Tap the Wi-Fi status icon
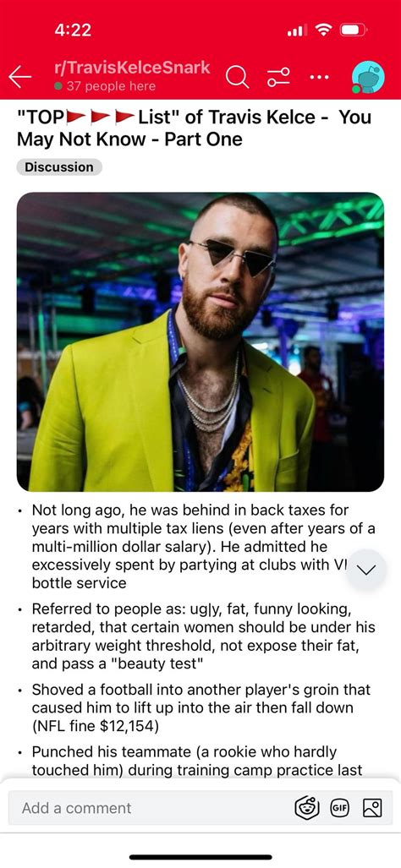 click(323, 30)
